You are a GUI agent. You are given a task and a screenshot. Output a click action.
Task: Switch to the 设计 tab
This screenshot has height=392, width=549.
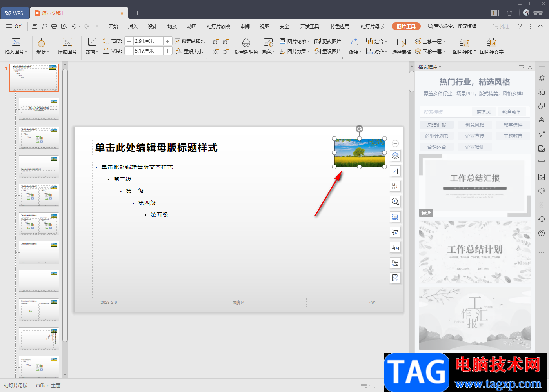click(153, 26)
